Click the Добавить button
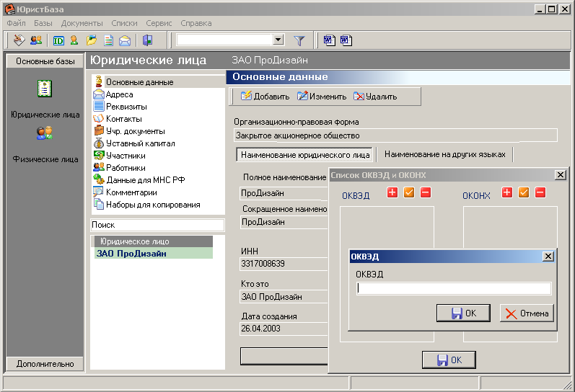Viewport: 575px width, 392px height. (265, 97)
